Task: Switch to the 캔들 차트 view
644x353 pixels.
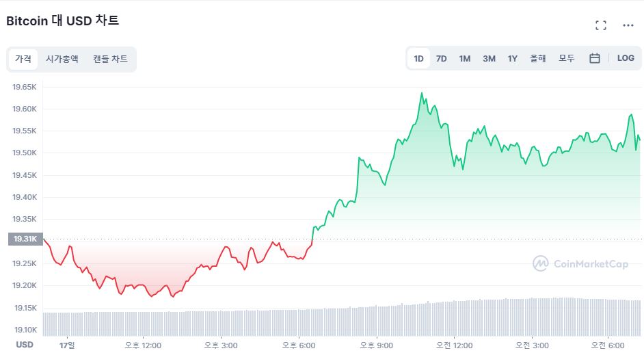Action: pos(110,59)
